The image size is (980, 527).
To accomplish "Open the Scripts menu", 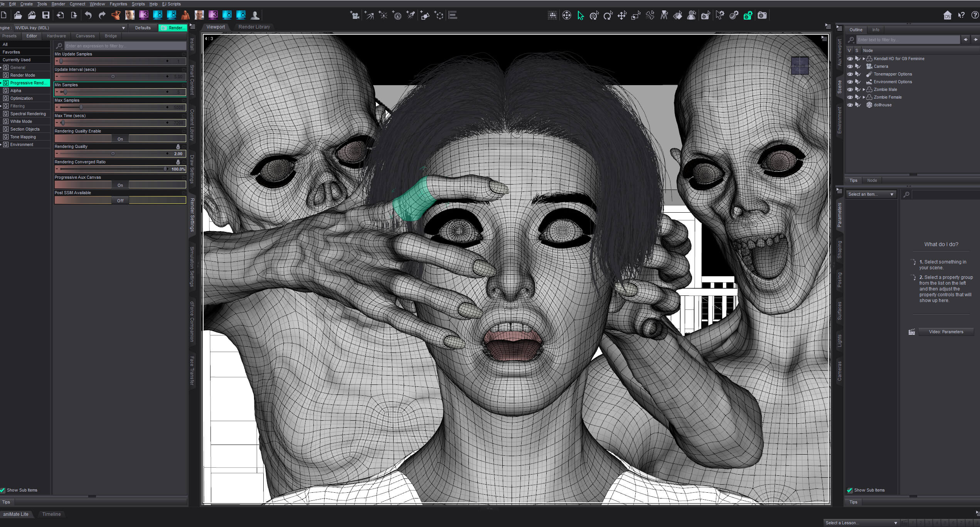I will point(138,4).
